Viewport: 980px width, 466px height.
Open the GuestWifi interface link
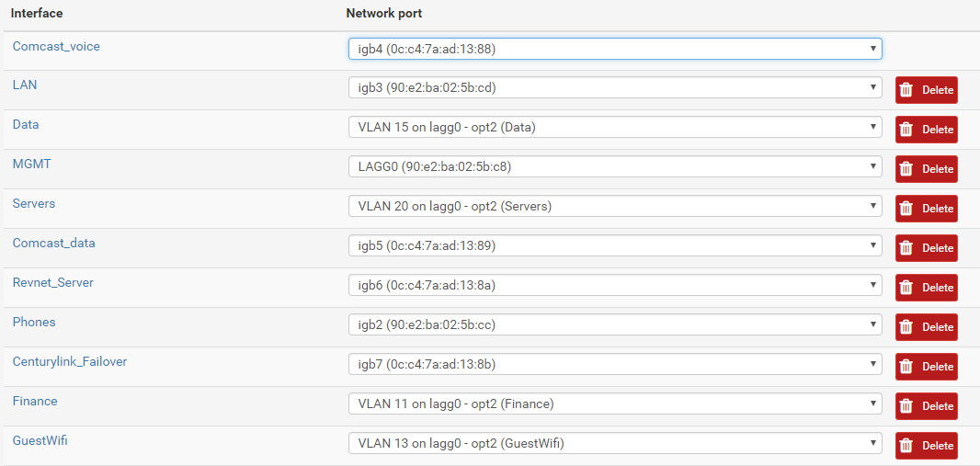40,440
